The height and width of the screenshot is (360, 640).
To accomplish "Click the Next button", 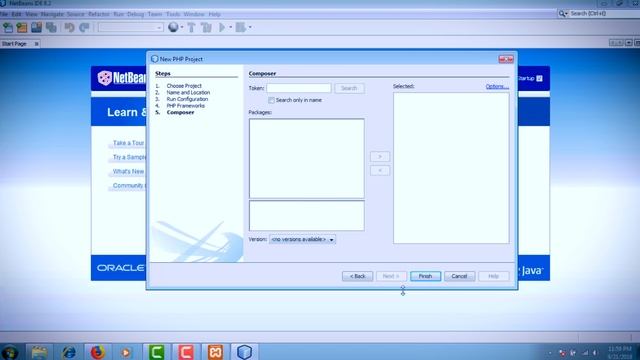I will [x=391, y=276].
